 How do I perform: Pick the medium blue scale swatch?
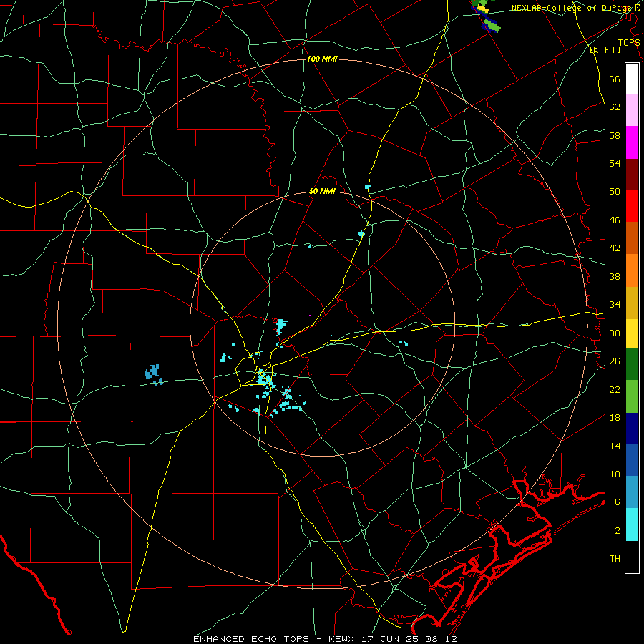[632, 460]
